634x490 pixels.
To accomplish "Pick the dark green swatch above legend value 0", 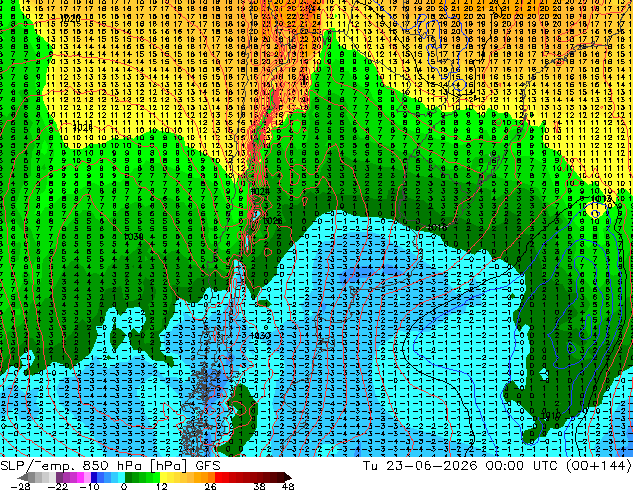I will pos(128,477).
